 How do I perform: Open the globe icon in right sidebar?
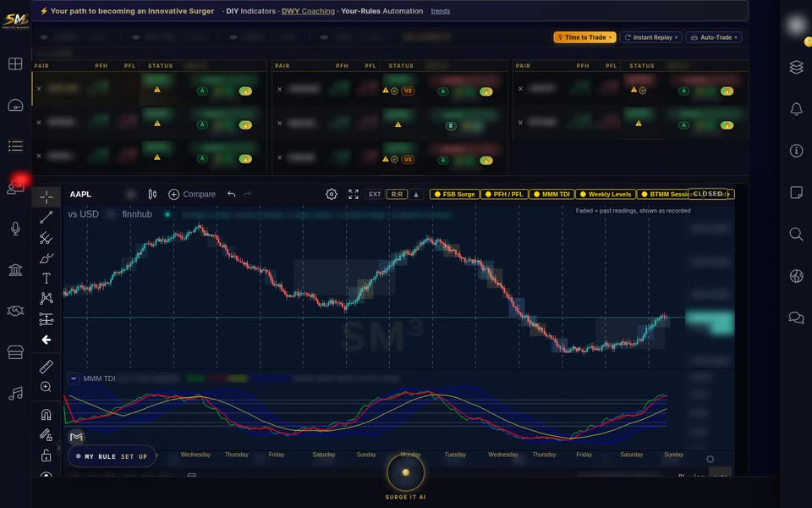pos(796,276)
